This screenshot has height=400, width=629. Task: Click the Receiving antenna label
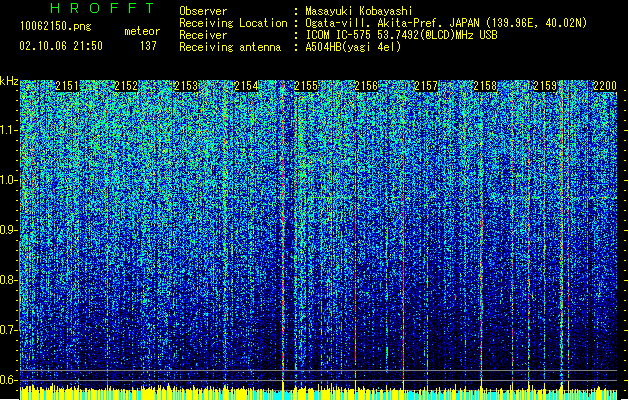tap(230, 47)
